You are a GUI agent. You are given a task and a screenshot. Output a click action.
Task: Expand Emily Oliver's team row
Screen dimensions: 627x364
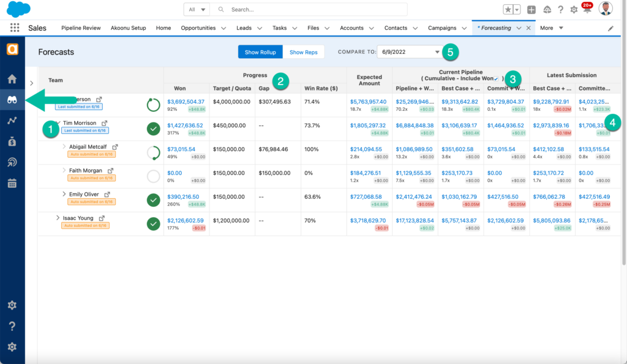[64, 194]
